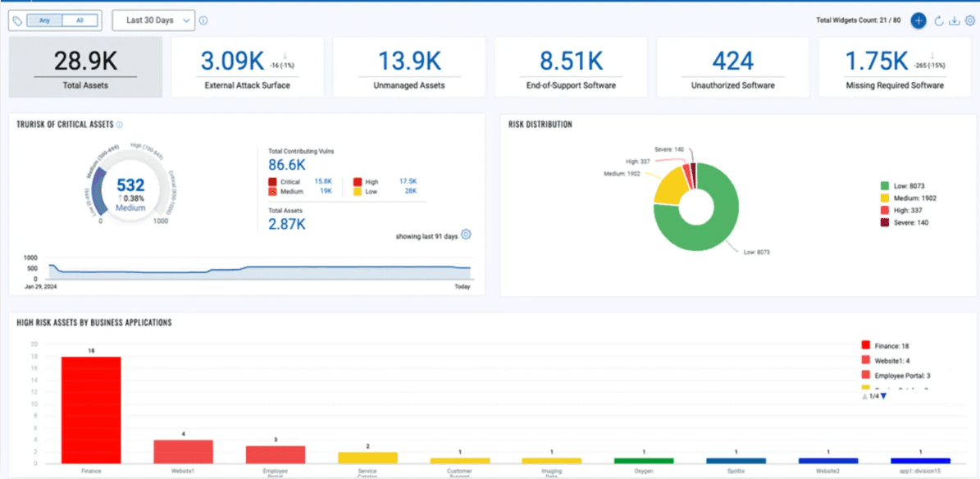Open the Last 30 Days dropdown
980x479 pixels.
153,20
